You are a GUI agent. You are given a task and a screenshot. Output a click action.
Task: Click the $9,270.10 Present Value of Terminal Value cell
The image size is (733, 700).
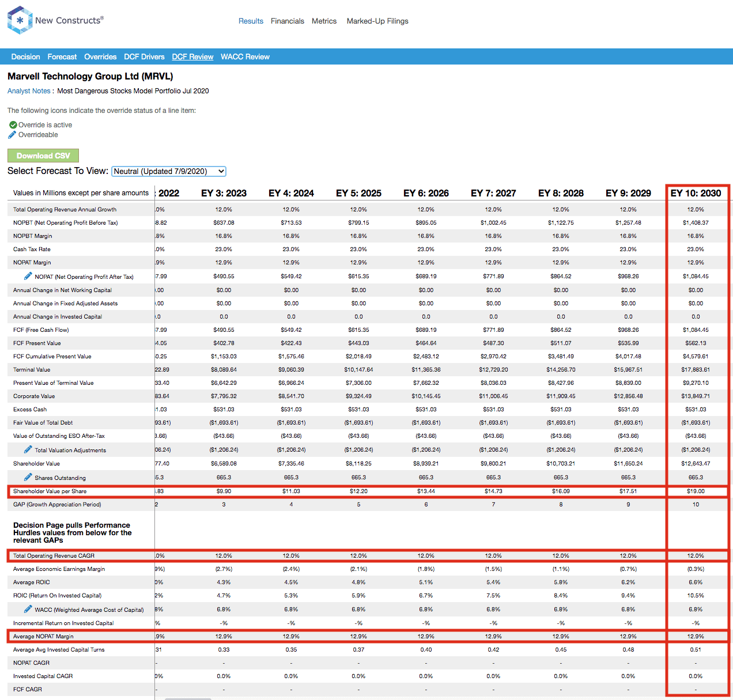tap(696, 383)
